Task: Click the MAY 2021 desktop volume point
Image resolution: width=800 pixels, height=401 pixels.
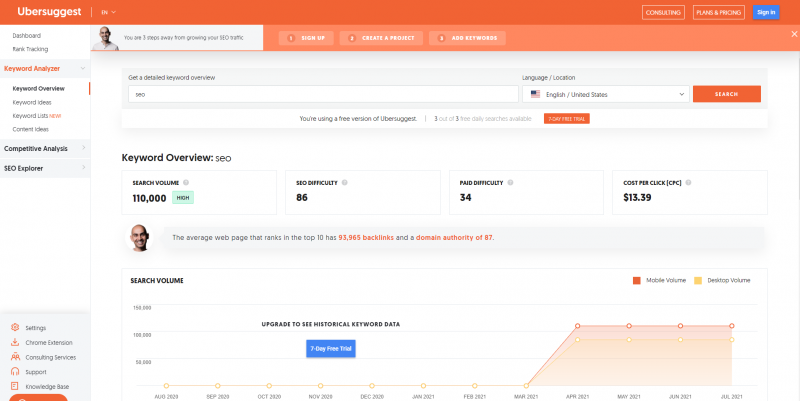Action: coord(629,340)
